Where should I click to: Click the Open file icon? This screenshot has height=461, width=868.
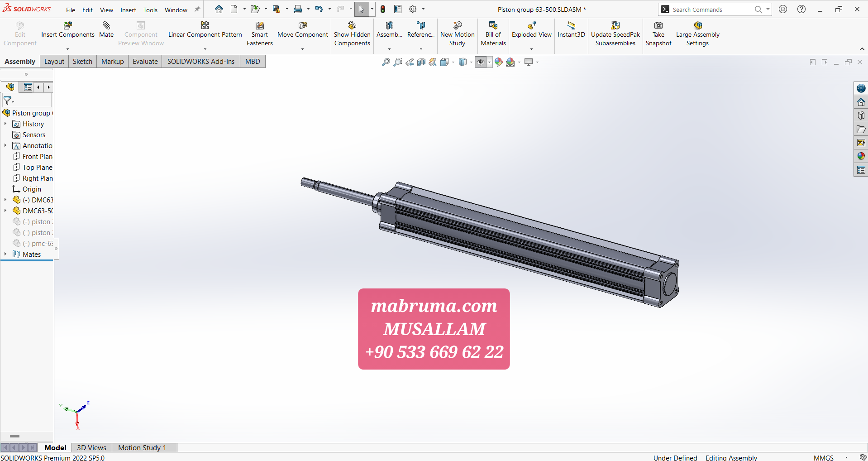pyautogui.click(x=255, y=9)
